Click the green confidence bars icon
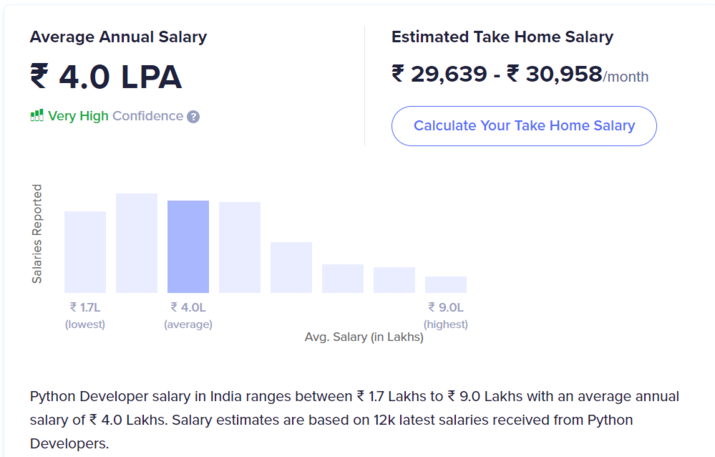This screenshot has width=715, height=457. pyautogui.click(x=37, y=116)
